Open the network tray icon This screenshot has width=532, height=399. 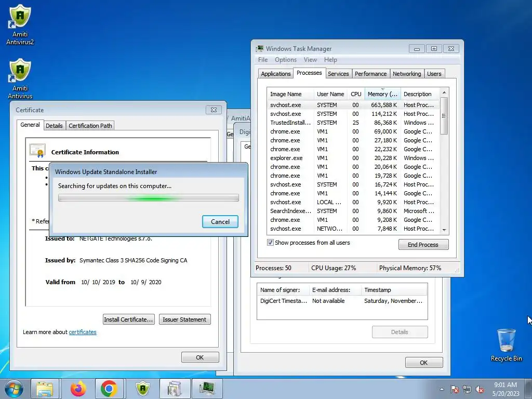tap(467, 389)
